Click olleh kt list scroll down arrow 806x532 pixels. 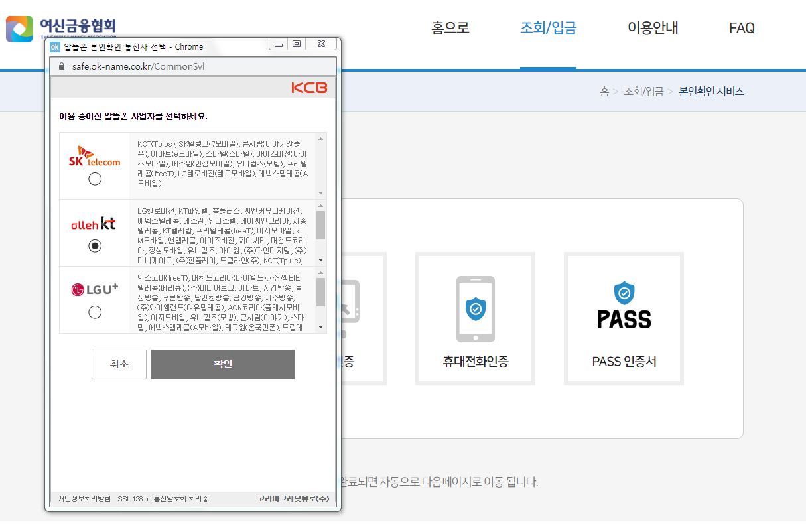click(x=321, y=260)
